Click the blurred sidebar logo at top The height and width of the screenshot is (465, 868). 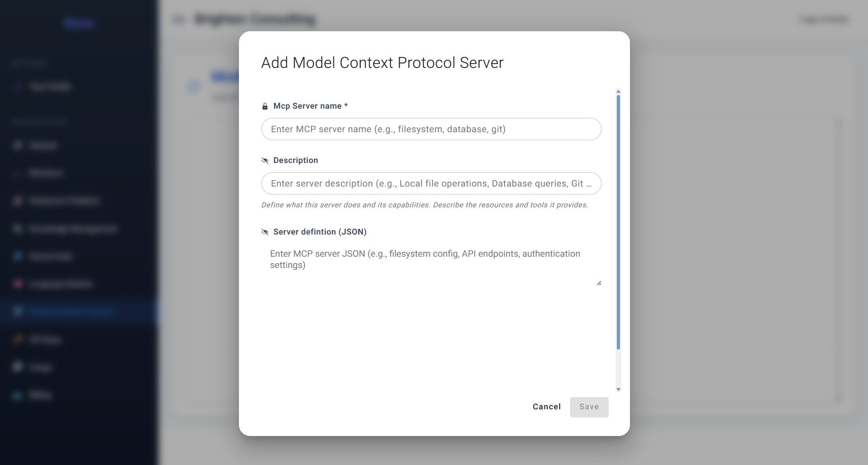click(79, 23)
